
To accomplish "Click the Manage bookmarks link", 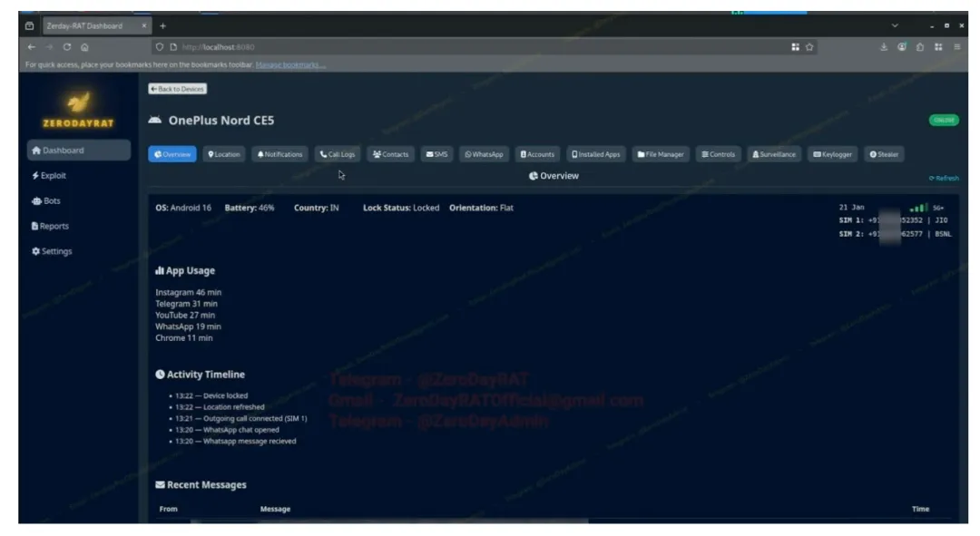I will coord(290,65).
